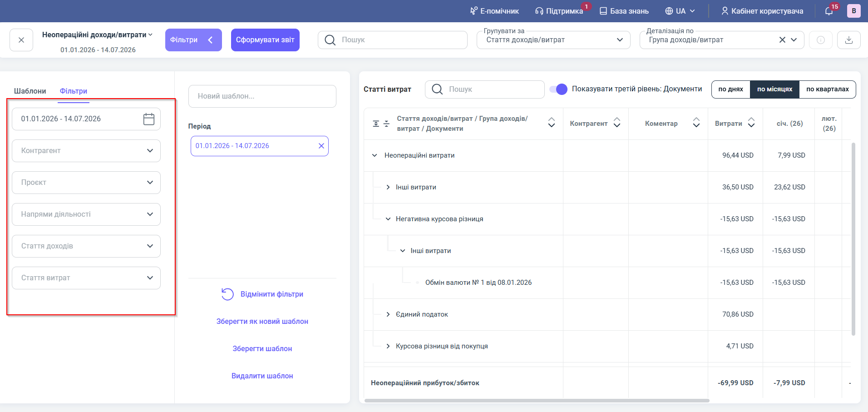868x412 pixels.
Task: Click the Відмінити фільтри reset icon
Action: coord(227,294)
